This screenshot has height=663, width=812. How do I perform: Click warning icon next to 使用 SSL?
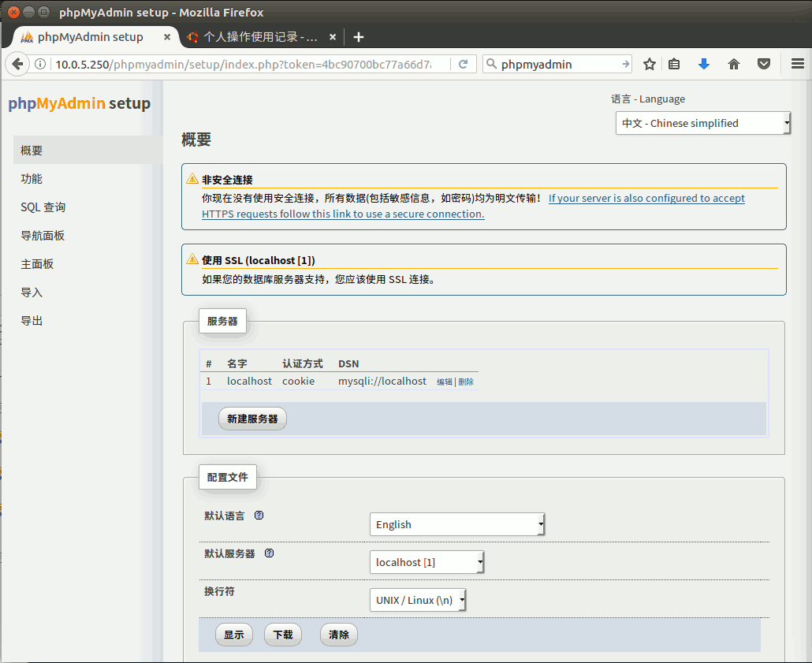(192, 259)
